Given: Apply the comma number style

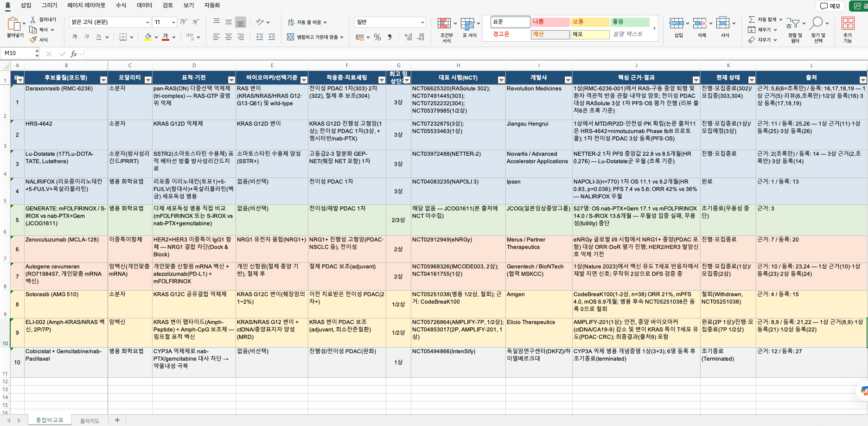Looking at the screenshot, I should 389,37.
